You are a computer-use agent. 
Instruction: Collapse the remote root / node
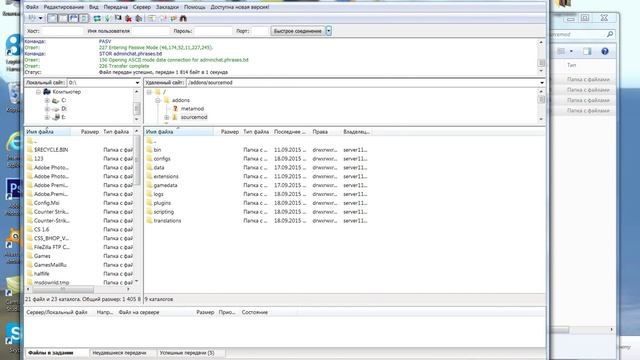[x=149, y=92]
